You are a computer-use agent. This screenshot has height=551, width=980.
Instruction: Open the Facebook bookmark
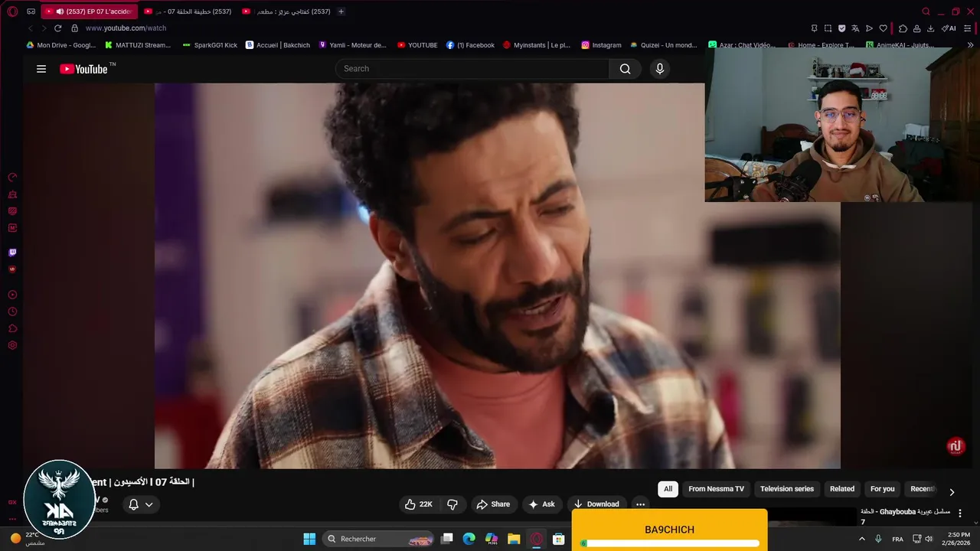470,45
